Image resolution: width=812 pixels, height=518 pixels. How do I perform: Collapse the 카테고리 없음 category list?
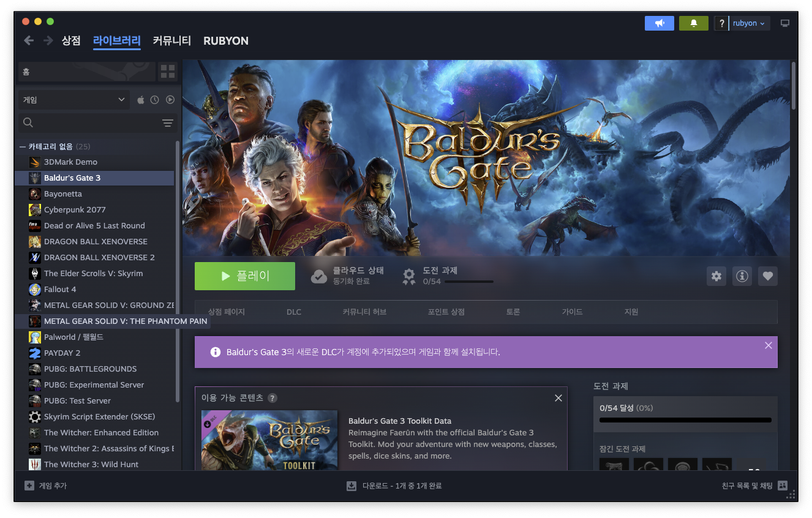pyautogui.click(x=23, y=147)
